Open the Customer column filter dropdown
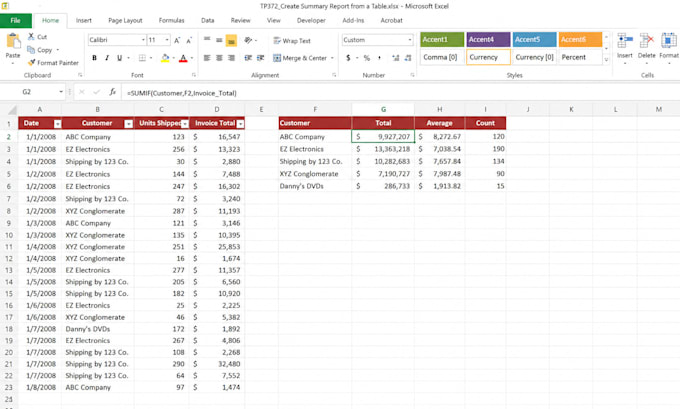This screenshot has height=409, width=680. point(128,124)
